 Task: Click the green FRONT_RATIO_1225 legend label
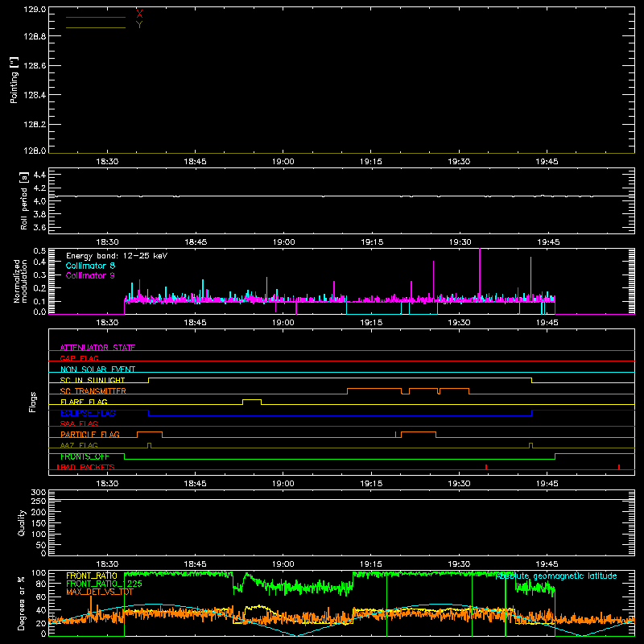click(104, 584)
